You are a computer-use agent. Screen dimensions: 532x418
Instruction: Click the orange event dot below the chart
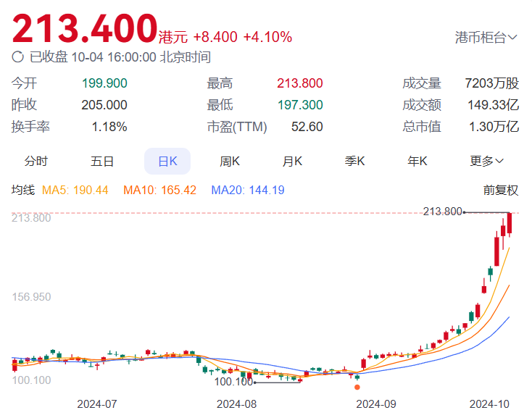357,387
